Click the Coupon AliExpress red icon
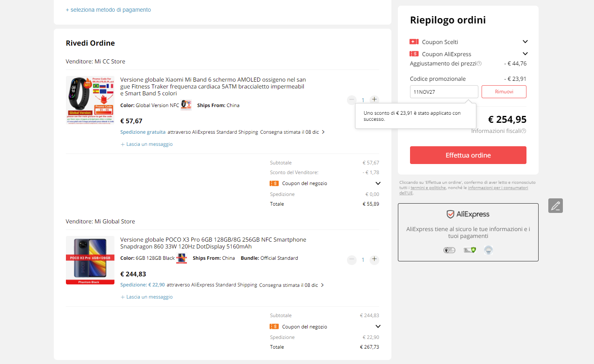Viewport: 594px width, 364px height. pos(414,54)
